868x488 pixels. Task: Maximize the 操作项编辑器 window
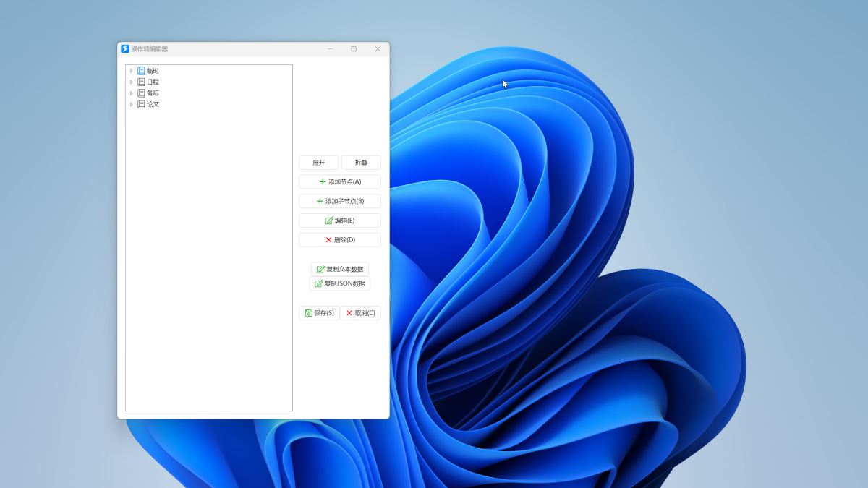click(x=354, y=48)
